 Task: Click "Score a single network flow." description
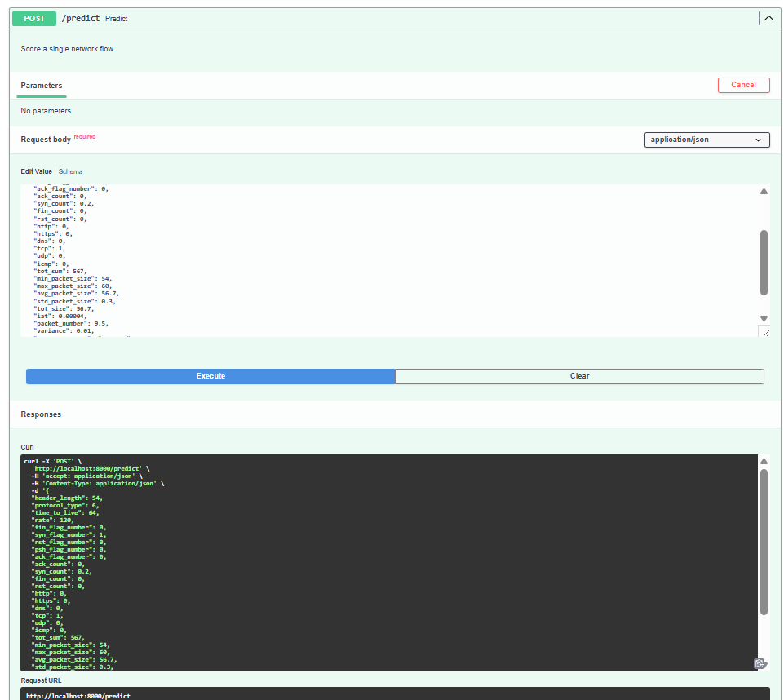tap(68, 49)
